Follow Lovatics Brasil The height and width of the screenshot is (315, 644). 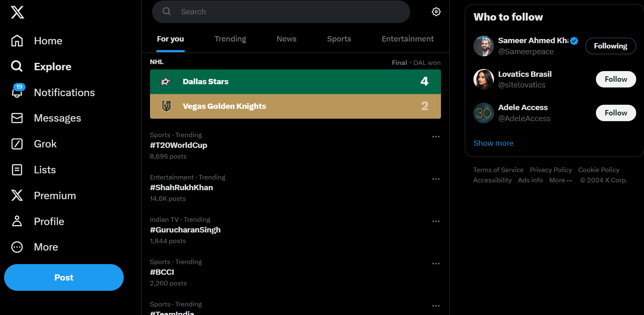616,79
